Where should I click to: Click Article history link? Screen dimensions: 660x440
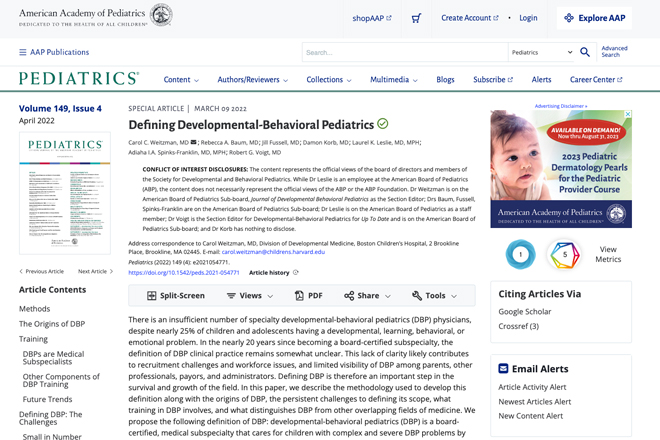(x=269, y=272)
